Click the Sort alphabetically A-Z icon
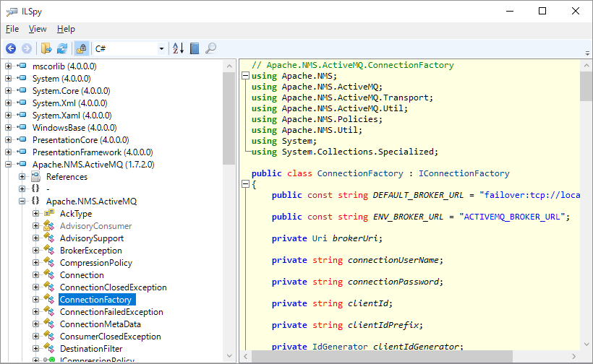The width and height of the screenshot is (593, 364). tap(178, 48)
